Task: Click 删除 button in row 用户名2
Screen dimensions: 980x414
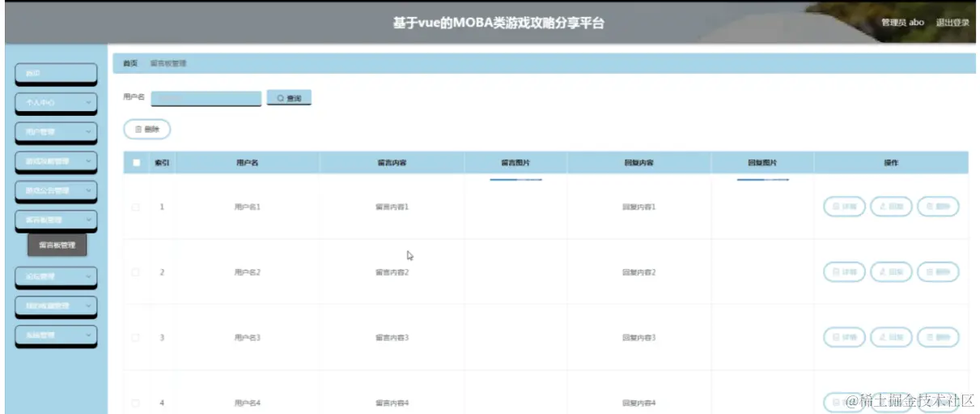Action: pos(938,272)
